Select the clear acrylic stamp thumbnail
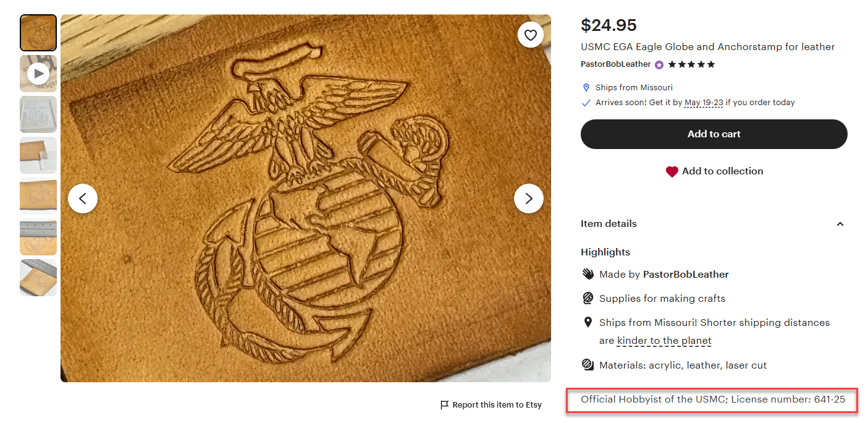Screen dimensions: 868x423 click(38, 114)
